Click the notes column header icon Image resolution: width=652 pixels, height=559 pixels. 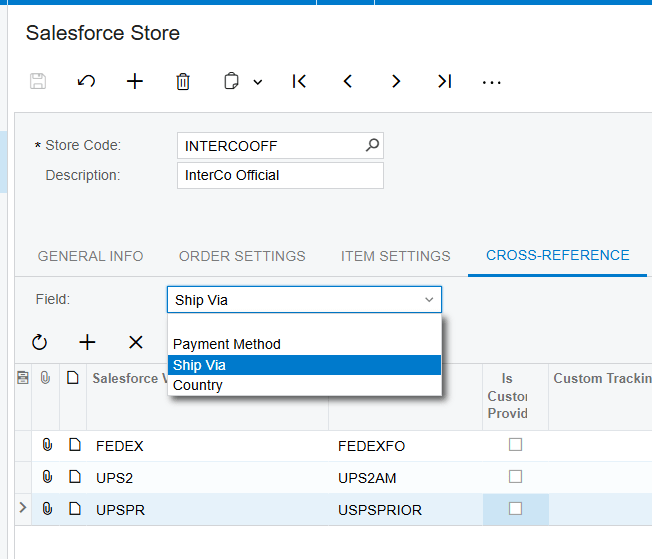coord(73,378)
